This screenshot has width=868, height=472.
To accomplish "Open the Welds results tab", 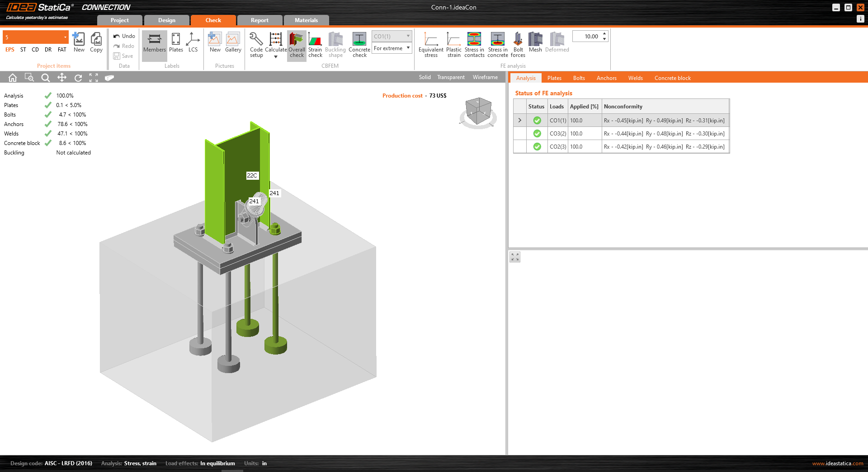I will [635, 78].
